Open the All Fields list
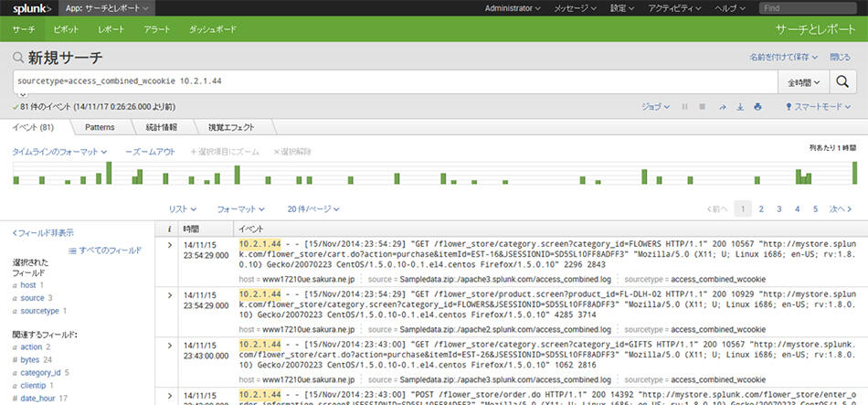Image resolution: width=868 pixels, height=405 pixels. [105, 250]
